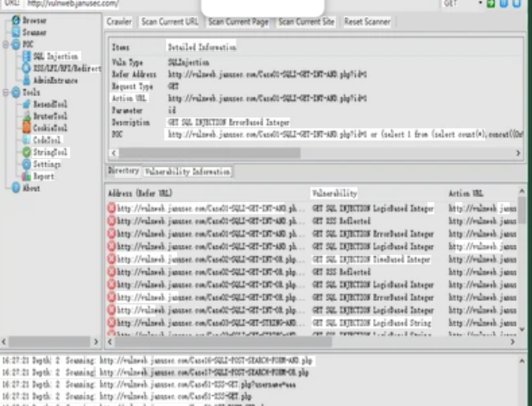The height and width of the screenshot is (406, 532).
Task: Click red X icon of Case01 ErrorBased Integer row
Action: tap(111, 233)
